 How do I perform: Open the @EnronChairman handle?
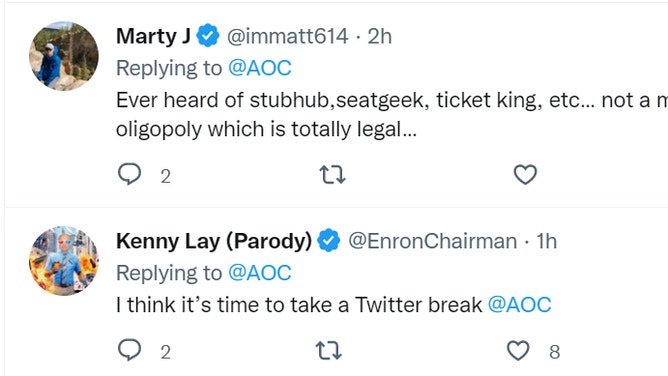point(432,241)
